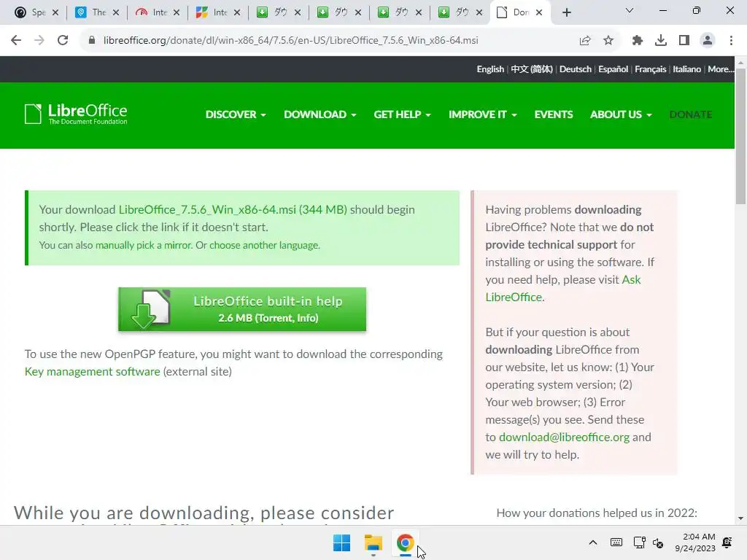Open the Extensions puzzle icon
Screen dimensions: 747x560
[x=638, y=41]
